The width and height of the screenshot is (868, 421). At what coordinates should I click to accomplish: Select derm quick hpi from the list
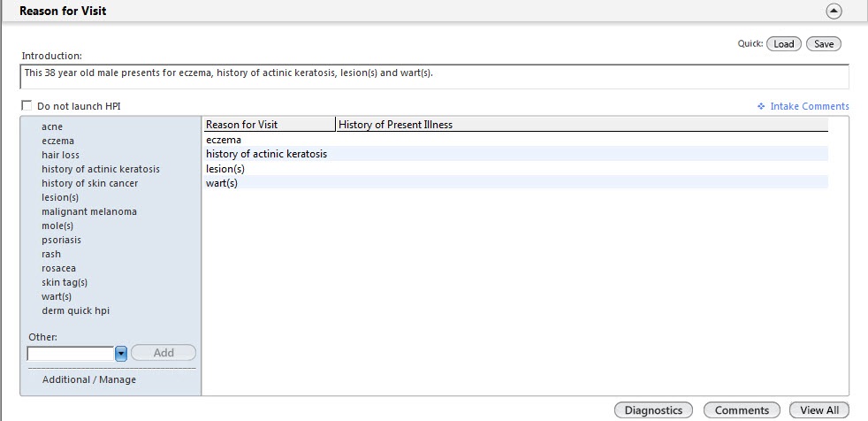click(x=76, y=310)
